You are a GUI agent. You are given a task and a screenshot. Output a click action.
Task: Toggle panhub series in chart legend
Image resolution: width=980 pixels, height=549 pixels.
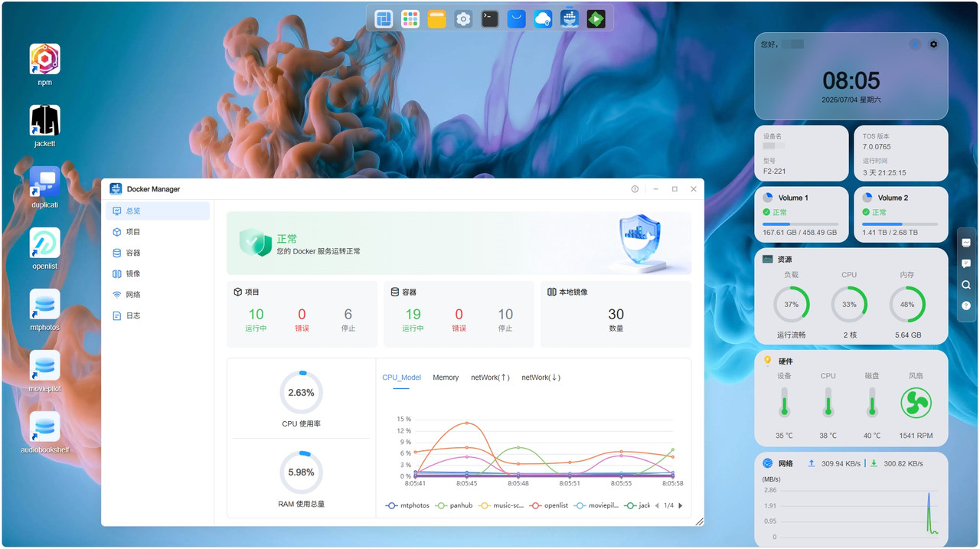point(454,505)
